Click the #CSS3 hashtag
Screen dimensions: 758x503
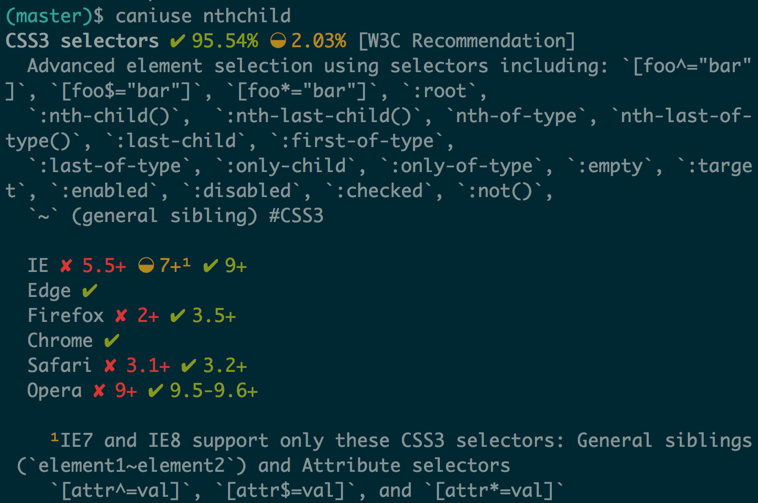pyautogui.click(x=296, y=216)
